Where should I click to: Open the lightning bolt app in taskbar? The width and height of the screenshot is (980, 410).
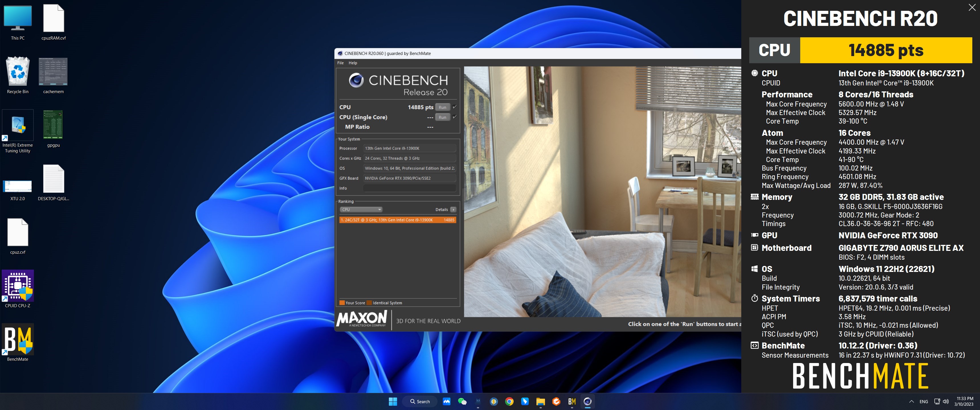click(x=493, y=401)
